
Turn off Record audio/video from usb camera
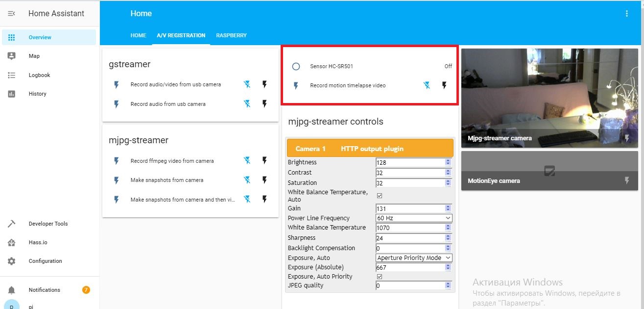247,84
